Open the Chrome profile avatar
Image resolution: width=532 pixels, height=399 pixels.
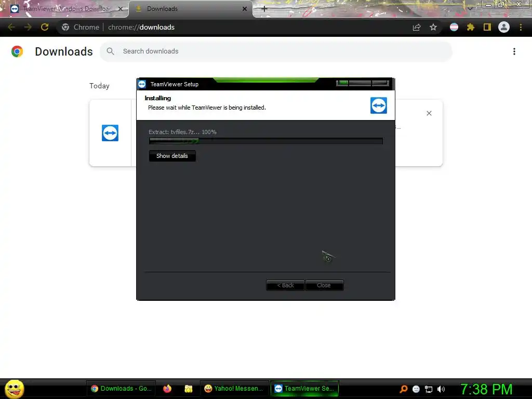[x=504, y=27]
